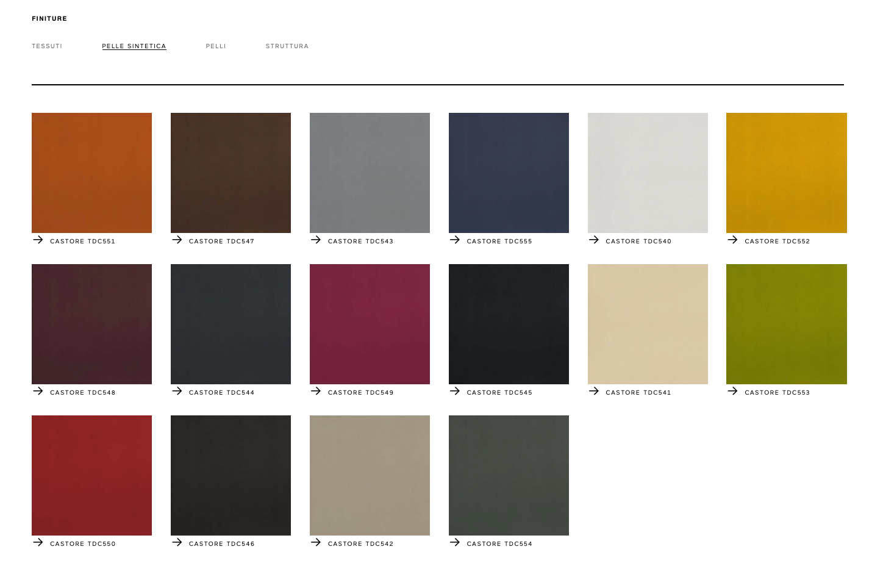Image resolution: width=883 pixels, height=588 pixels.
Task: Switch to the Tessuti tab
Action: 47,46
